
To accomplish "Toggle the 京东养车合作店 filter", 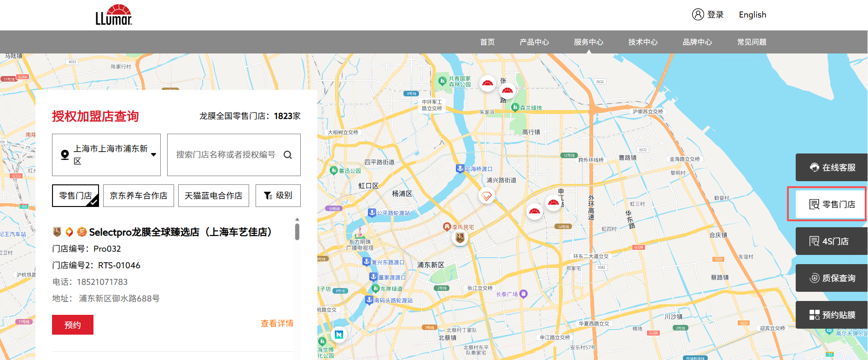I will tap(139, 196).
